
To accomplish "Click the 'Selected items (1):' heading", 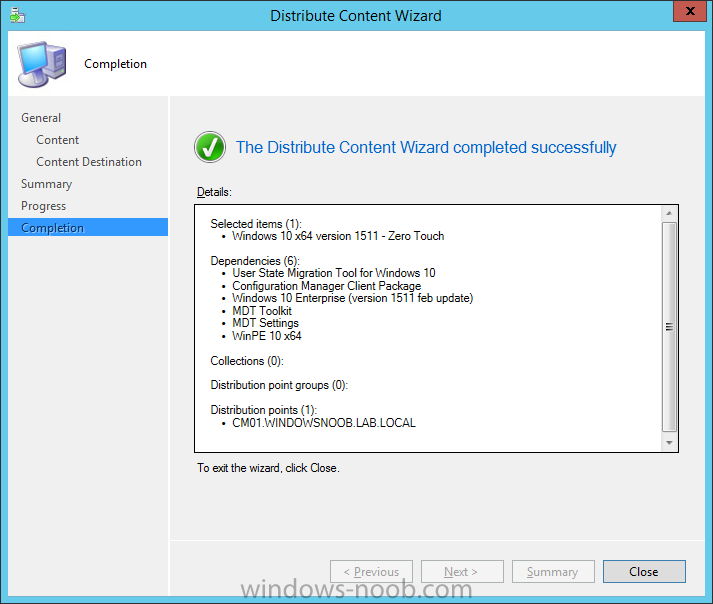I will tap(256, 224).
